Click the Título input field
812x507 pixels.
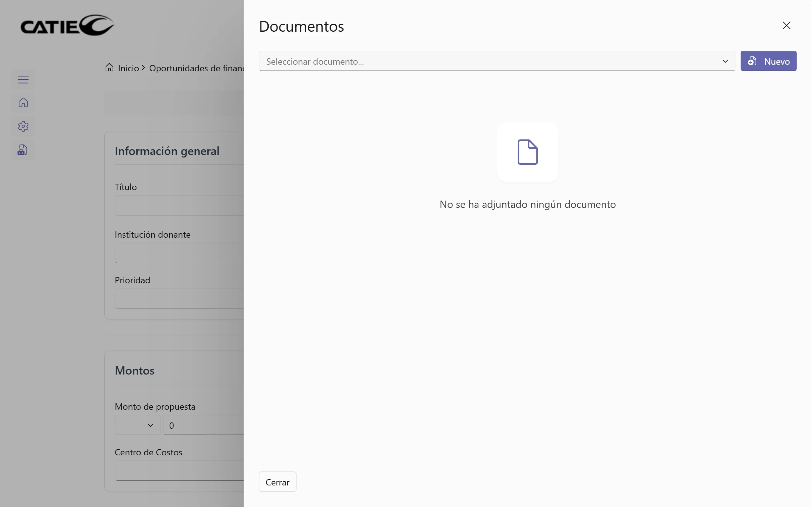tap(180, 205)
